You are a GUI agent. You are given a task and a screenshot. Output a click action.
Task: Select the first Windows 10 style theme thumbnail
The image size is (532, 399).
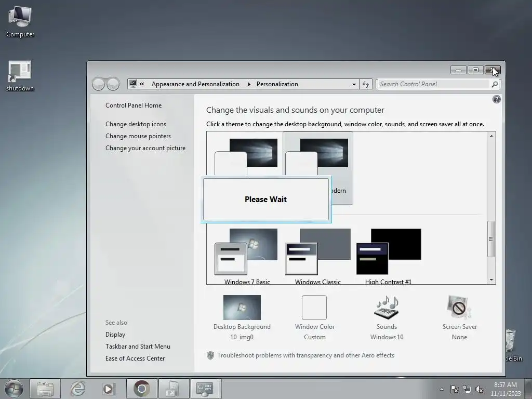[x=247, y=157]
